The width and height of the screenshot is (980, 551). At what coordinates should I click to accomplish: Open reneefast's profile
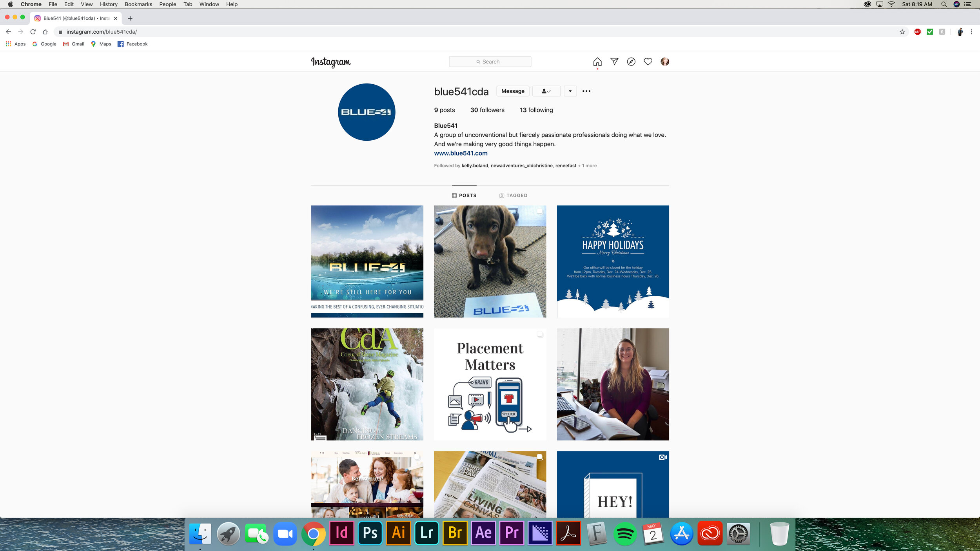click(566, 166)
